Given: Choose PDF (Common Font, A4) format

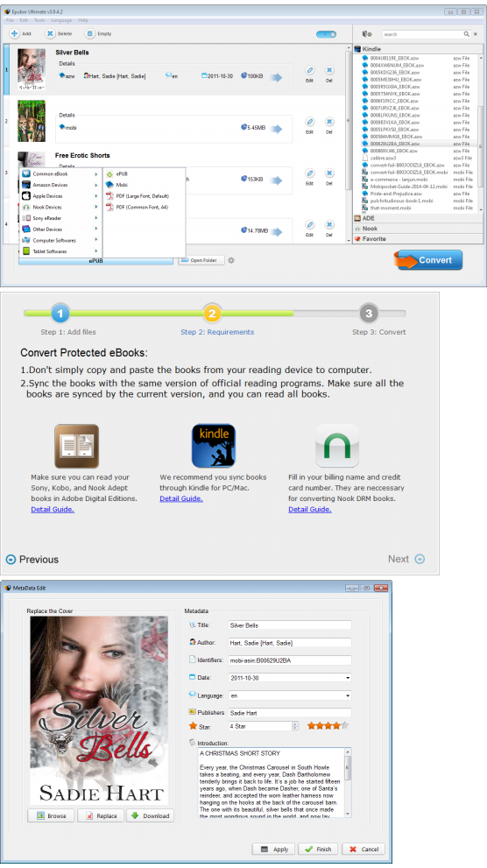Looking at the screenshot, I should [144, 207].
